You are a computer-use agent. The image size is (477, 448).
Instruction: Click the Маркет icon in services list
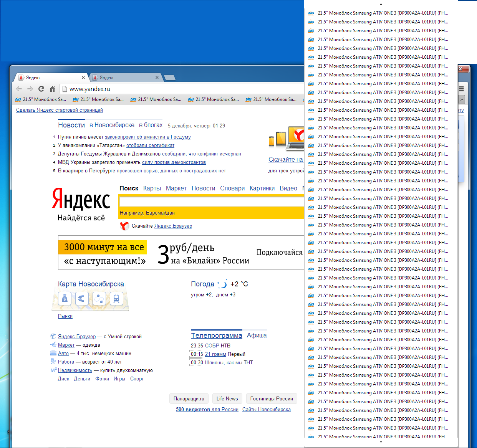point(53,345)
